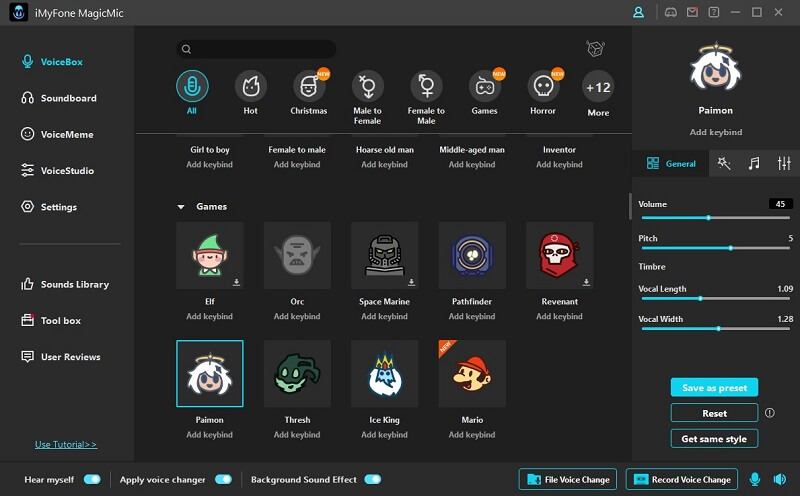Switch to the equalizer sliders tab

click(784, 163)
